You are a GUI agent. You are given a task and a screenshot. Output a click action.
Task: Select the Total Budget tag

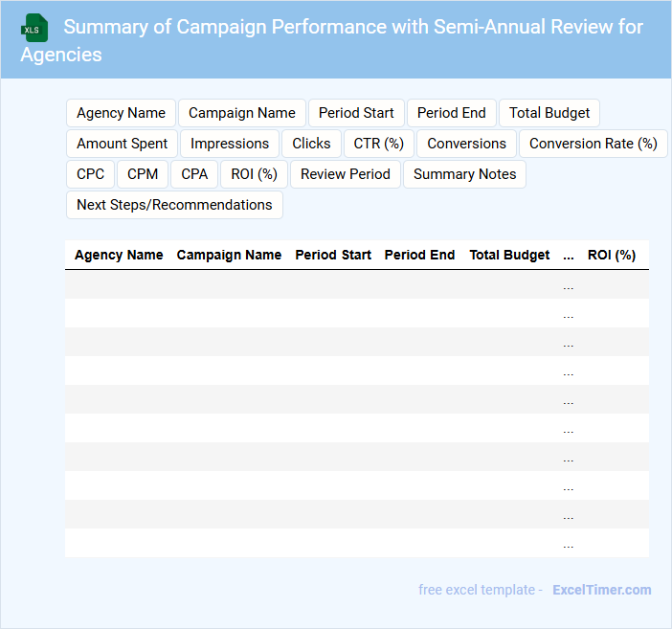click(x=549, y=113)
